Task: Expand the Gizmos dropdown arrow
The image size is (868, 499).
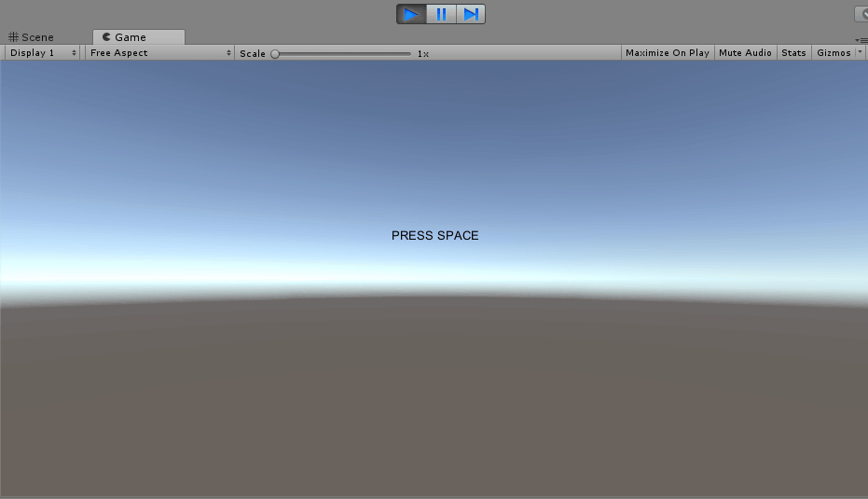Action: (x=860, y=52)
